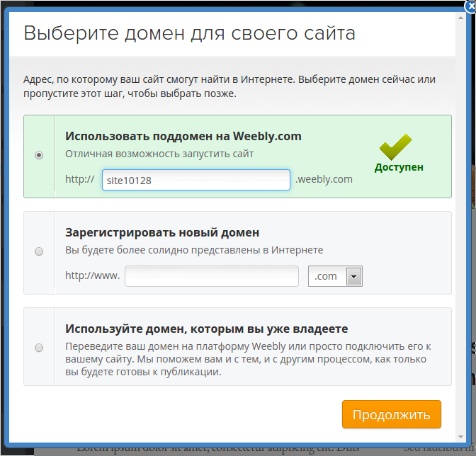Click text Вы будете более солидно представлены
The width and height of the screenshot is (476, 456).
162,250
